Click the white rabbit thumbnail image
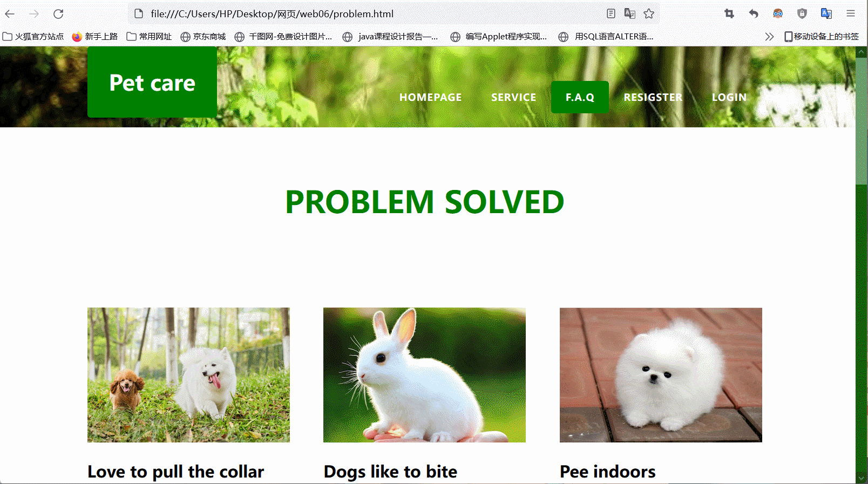Image resolution: width=868 pixels, height=484 pixels. point(424,375)
